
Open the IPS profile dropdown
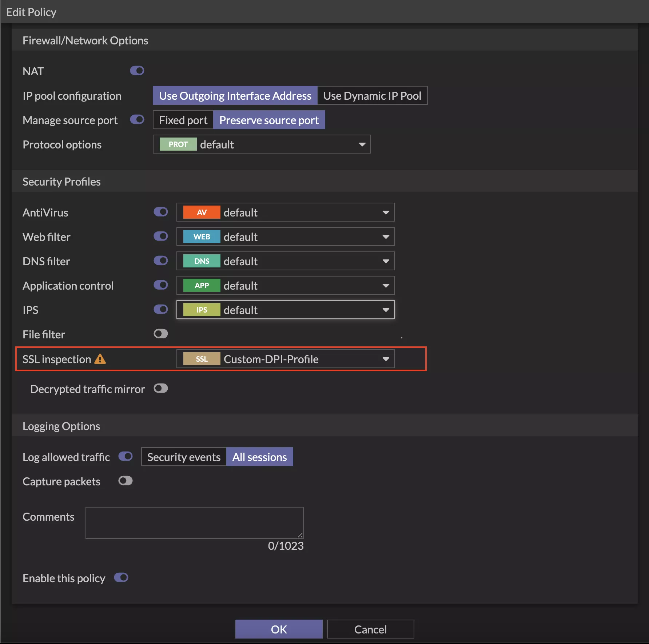point(286,310)
